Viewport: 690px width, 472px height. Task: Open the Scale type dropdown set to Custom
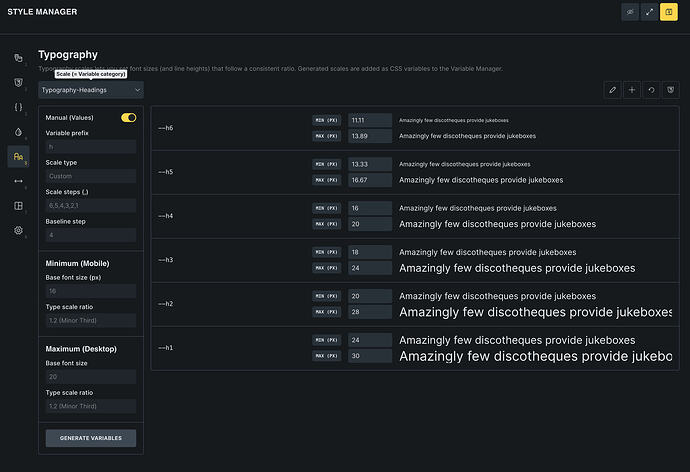(x=91, y=176)
